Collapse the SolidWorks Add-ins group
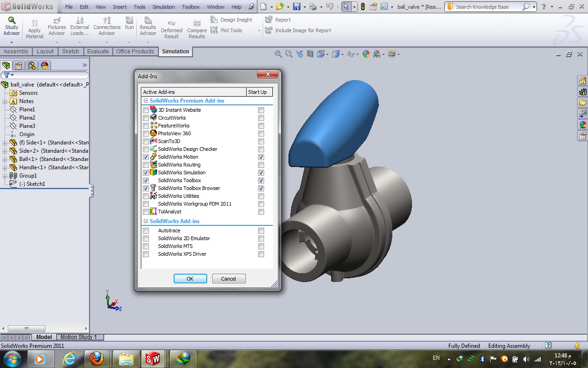The image size is (588, 368). pyautogui.click(x=146, y=221)
